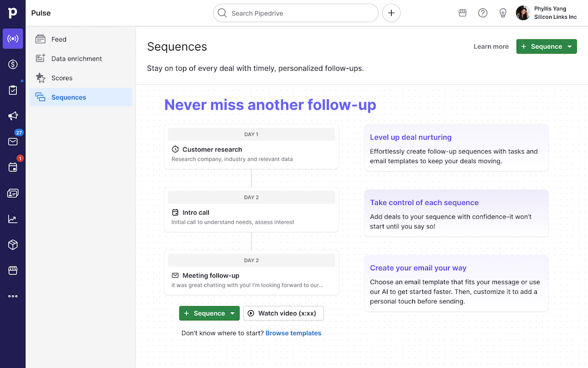Open the Pipedrive logo home
The image size is (588, 368).
(13, 13)
